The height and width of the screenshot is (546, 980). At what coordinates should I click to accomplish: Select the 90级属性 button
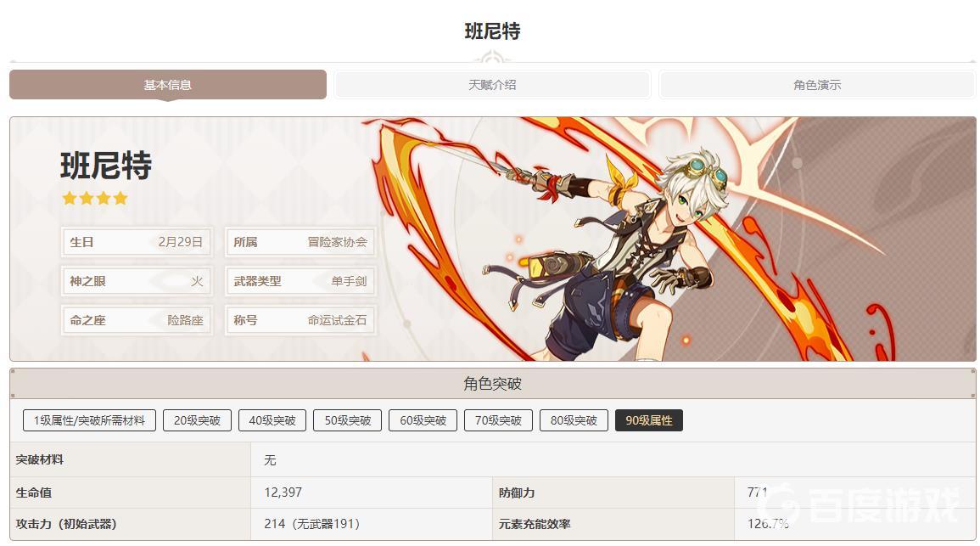[x=649, y=420]
